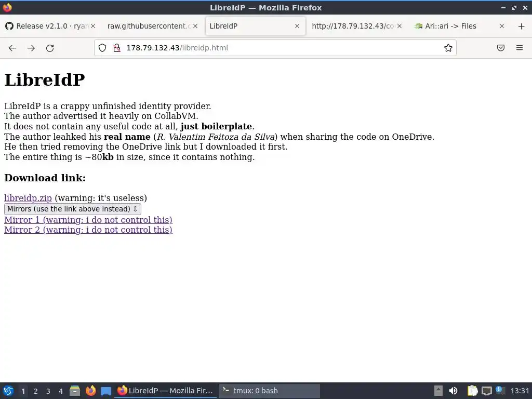This screenshot has width=532, height=399.
Task: Click the 'Download link:' heading
Action: (x=45, y=178)
